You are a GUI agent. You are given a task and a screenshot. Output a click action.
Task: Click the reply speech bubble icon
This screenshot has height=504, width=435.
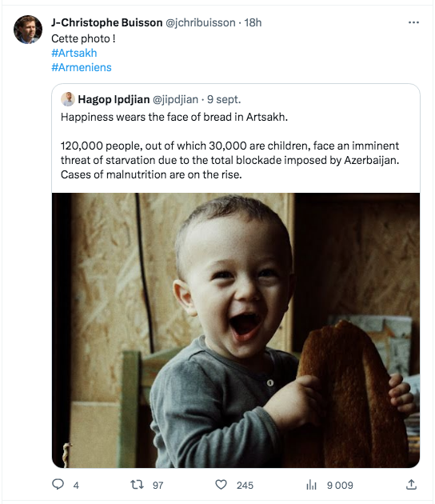[58, 484]
